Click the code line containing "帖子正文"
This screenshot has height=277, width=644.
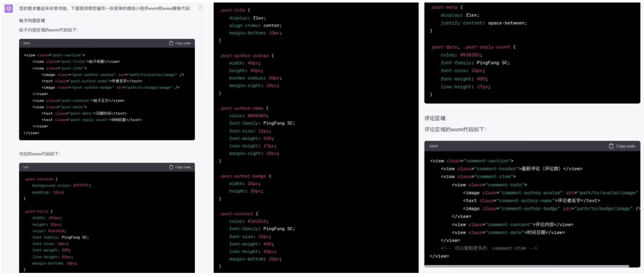pyautogui.click(x=79, y=100)
